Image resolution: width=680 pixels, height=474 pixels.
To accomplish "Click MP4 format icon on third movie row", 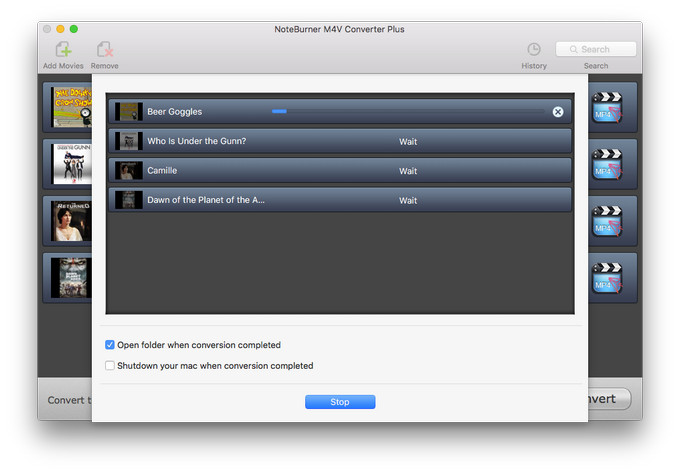I will 607,221.
